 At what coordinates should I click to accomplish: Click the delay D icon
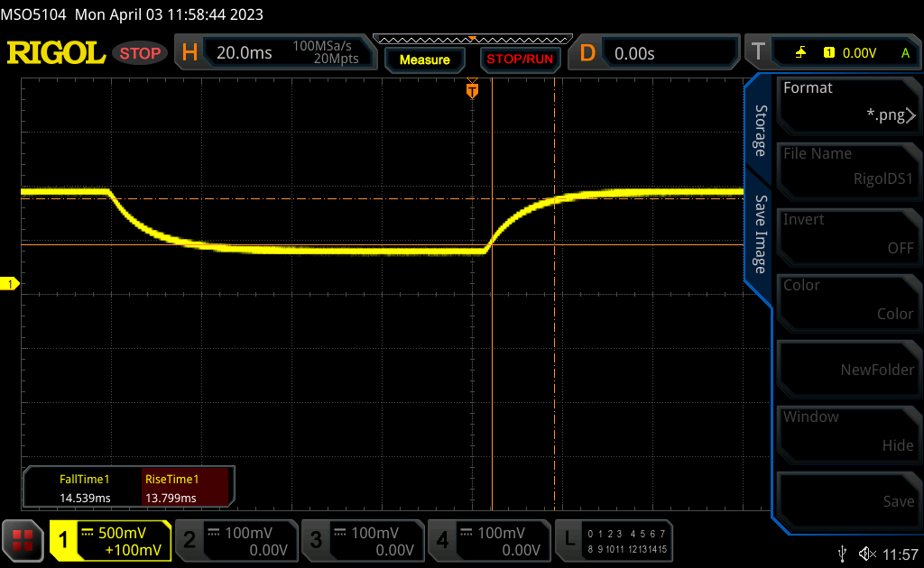click(587, 53)
